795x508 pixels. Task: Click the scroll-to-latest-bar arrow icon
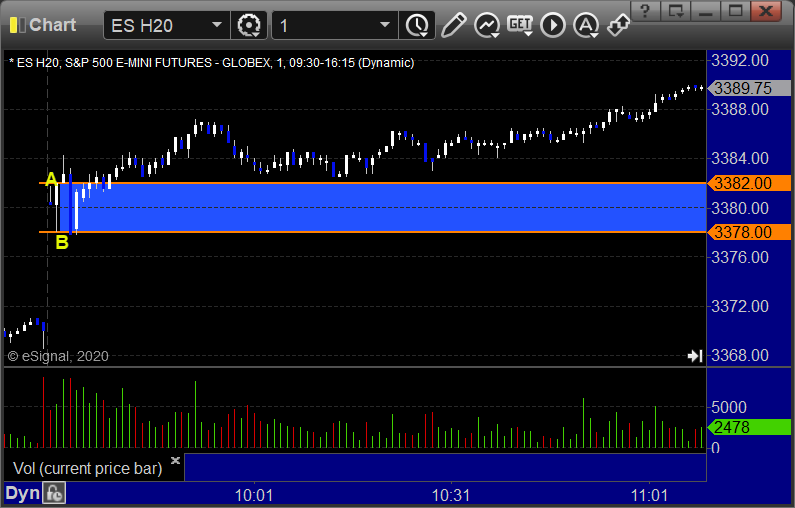tap(695, 356)
